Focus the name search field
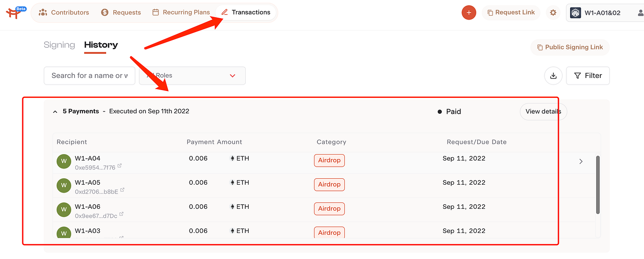Viewport: 644px width, 259px height. pos(90,76)
